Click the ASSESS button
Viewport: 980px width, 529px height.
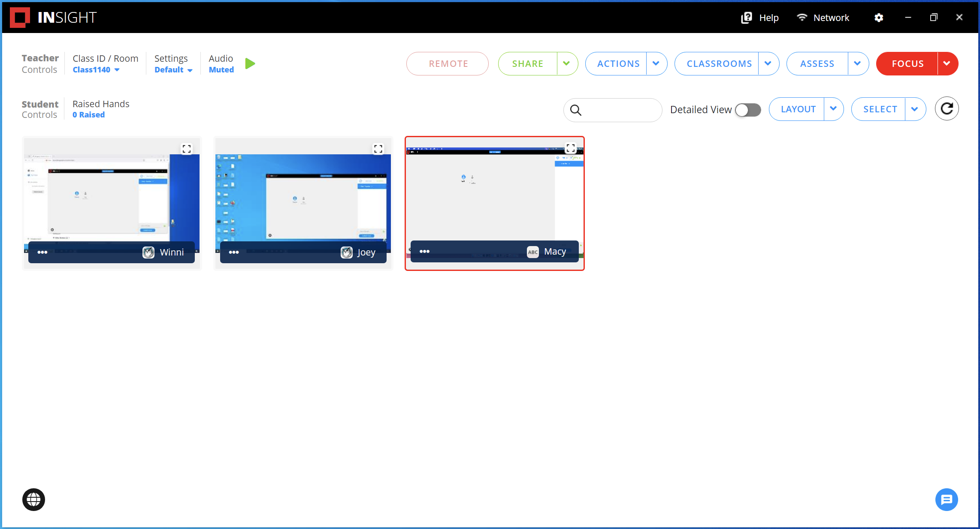click(x=817, y=63)
